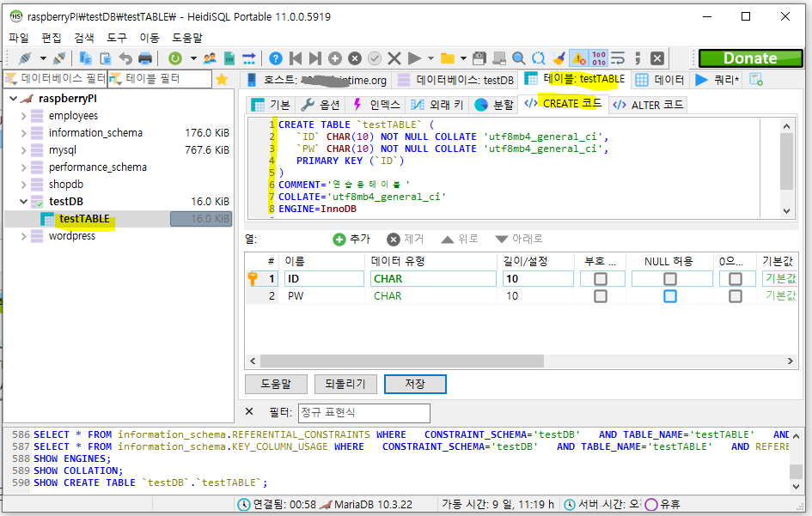Image resolution: width=812 pixels, height=516 pixels.
Task: Expand the shopdb database node
Action: click(x=23, y=185)
